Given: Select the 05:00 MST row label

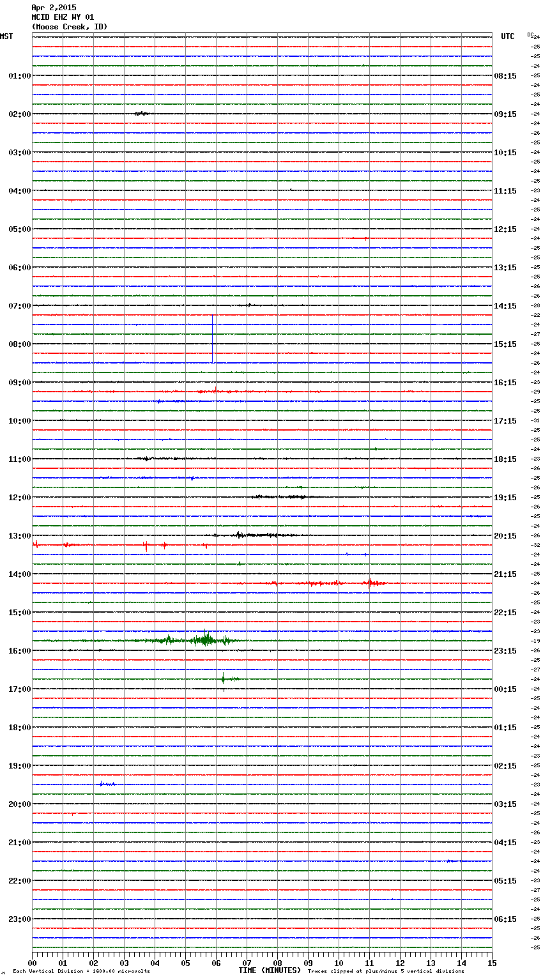Looking at the screenshot, I should (x=20, y=229).
